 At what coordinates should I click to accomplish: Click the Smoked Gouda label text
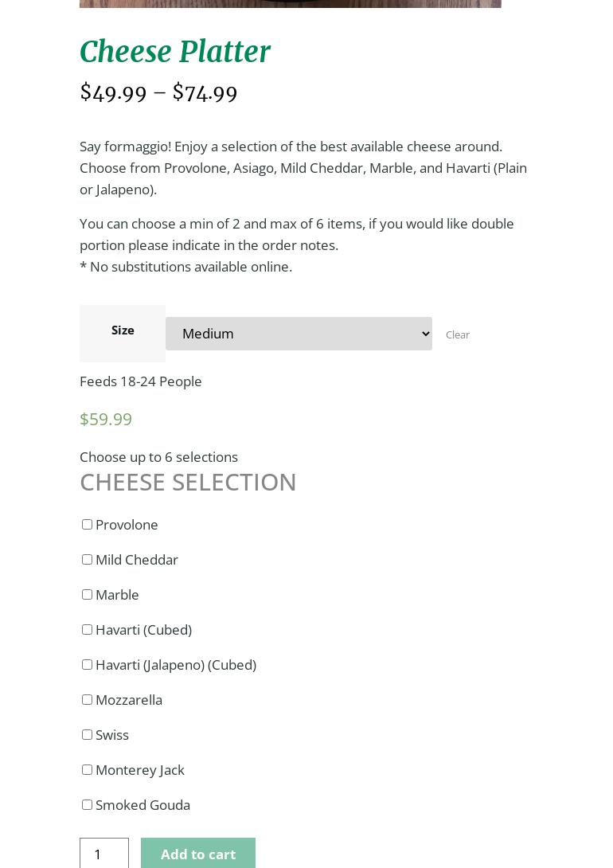(x=143, y=805)
